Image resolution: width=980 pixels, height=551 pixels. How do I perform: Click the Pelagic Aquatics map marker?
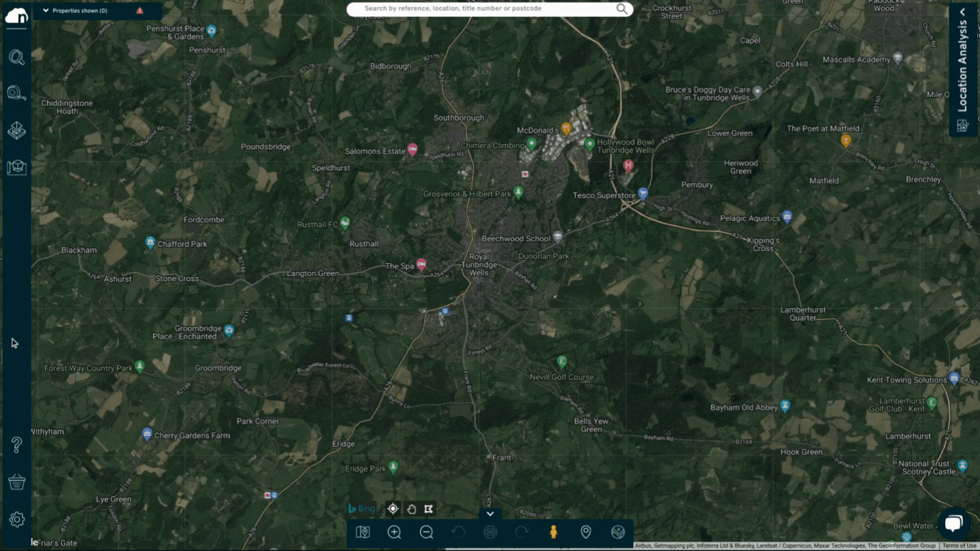[x=787, y=217]
